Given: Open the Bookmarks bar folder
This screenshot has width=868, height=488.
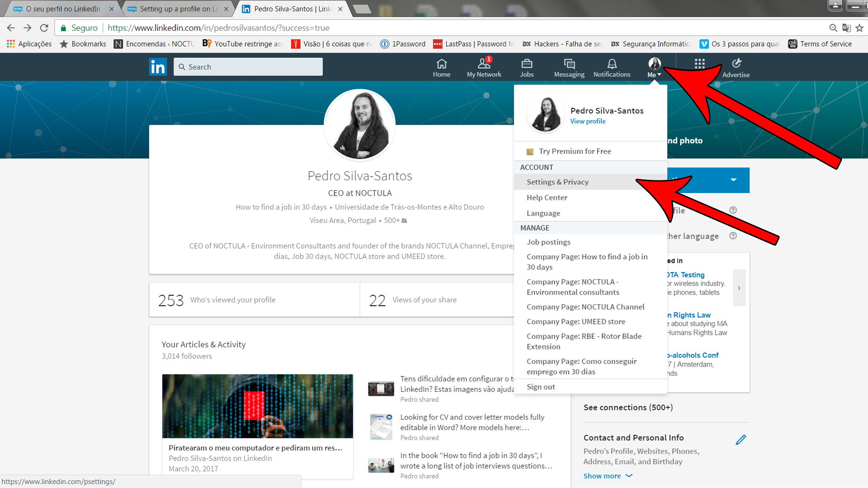Looking at the screenshot, I should 83,44.
